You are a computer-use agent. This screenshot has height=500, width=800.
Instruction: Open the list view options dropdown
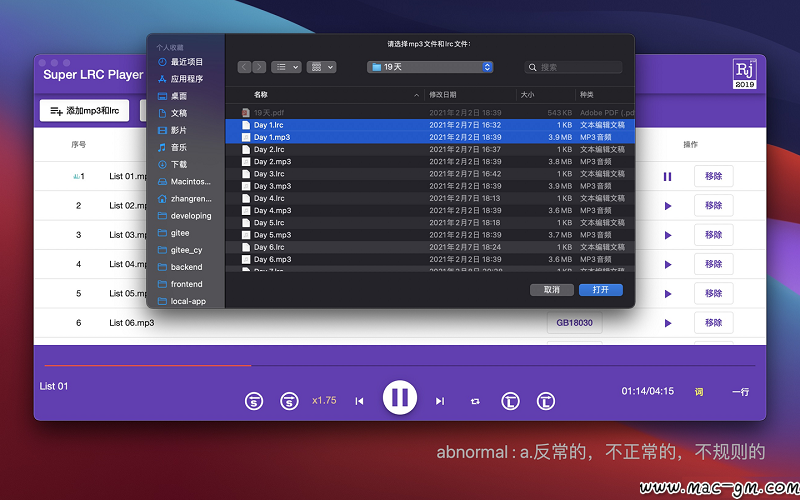point(286,67)
